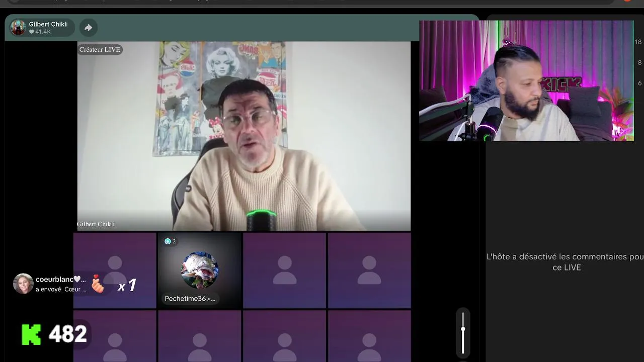Select the main Gilbert Chikli video feed
This screenshot has width=644, height=362.
point(244,136)
